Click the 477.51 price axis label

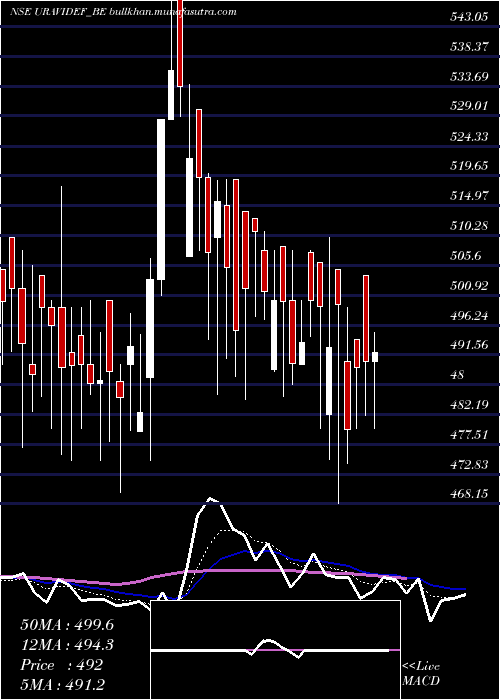tap(468, 435)
